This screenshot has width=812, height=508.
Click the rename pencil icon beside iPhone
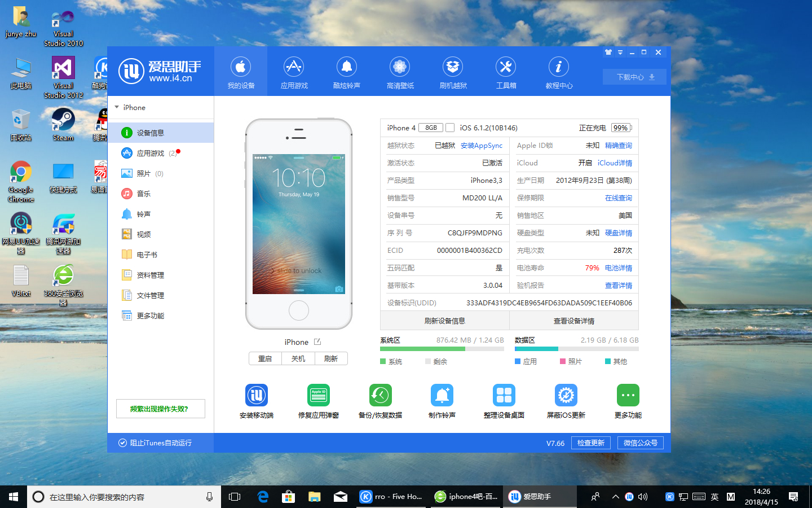pos(317,341)
